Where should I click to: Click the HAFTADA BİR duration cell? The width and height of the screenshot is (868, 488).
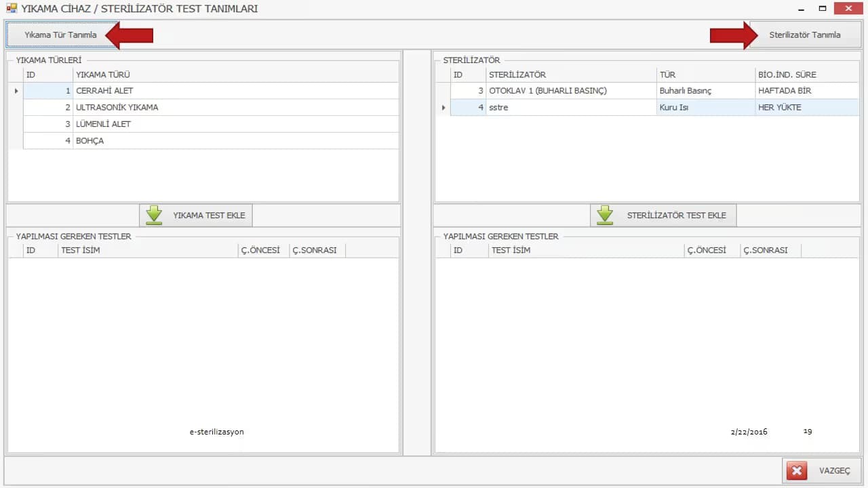click(807, 91)
